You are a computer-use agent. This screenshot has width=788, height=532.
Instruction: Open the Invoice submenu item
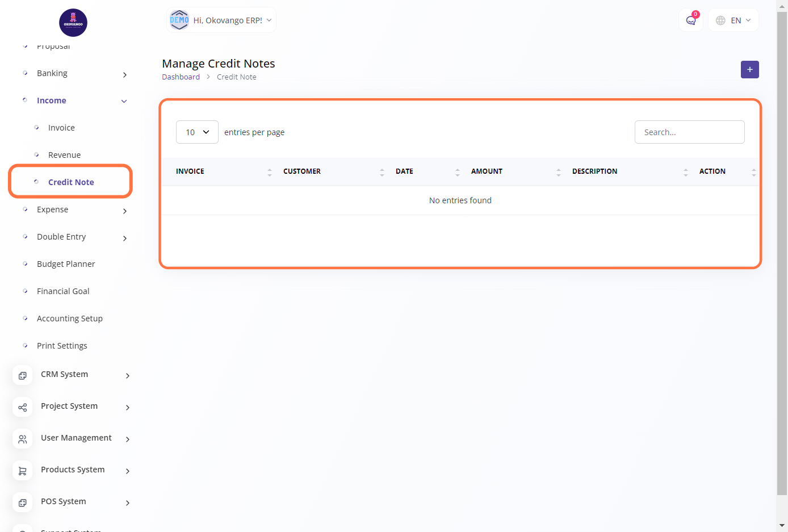(x=61, y=128)
